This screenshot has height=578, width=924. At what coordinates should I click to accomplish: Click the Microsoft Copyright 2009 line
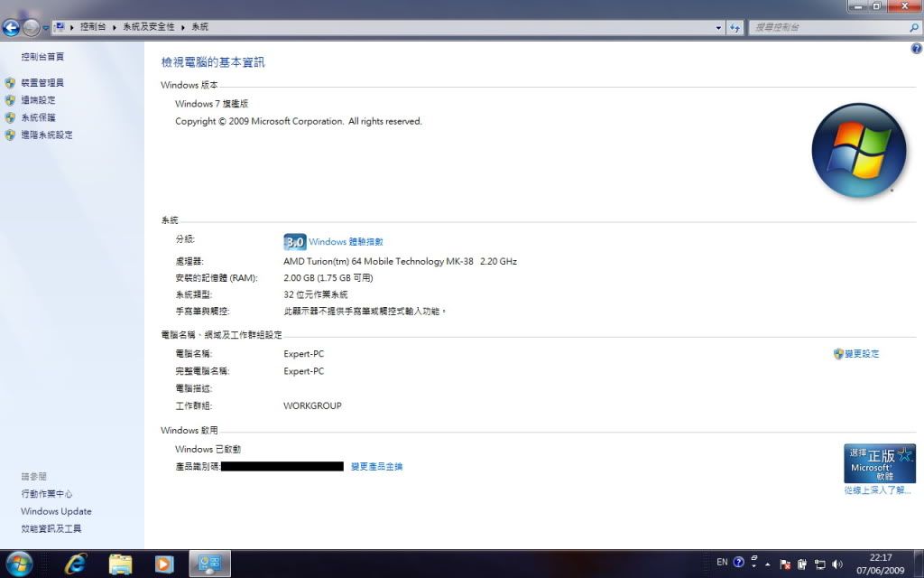click(x=298, y=122)
